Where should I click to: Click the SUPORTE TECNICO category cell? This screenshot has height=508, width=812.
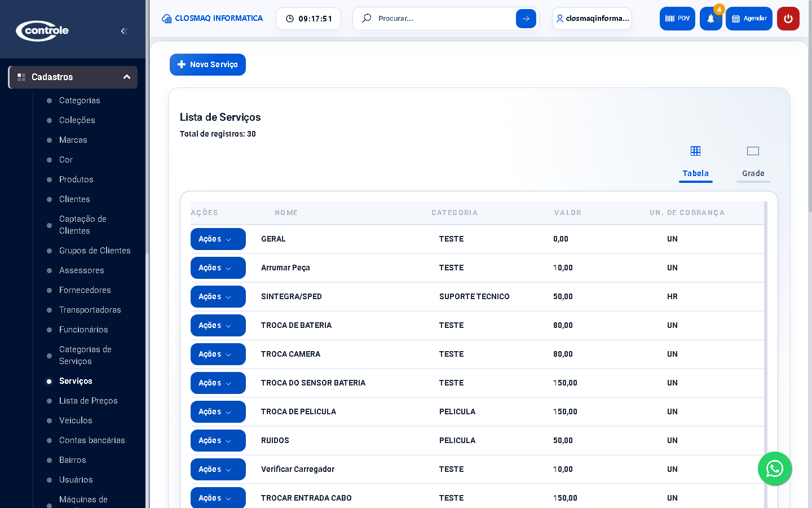tap(474, 296)
